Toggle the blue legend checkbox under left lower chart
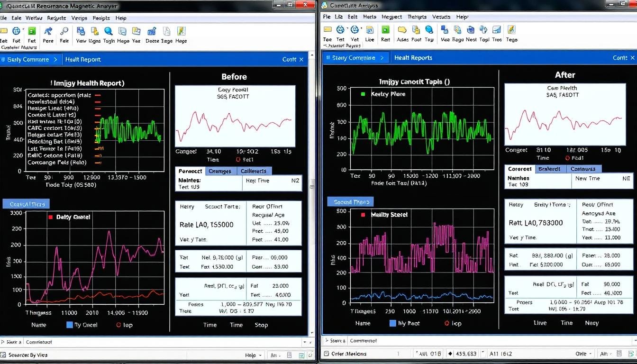This screenshot has width=637, height=364. (70, 325)
